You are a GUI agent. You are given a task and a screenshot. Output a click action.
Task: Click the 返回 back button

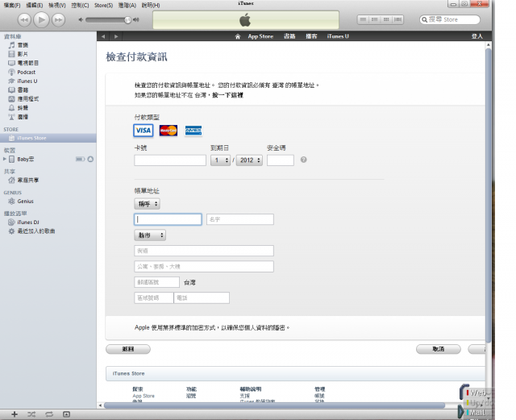click(x=128, y=349)
